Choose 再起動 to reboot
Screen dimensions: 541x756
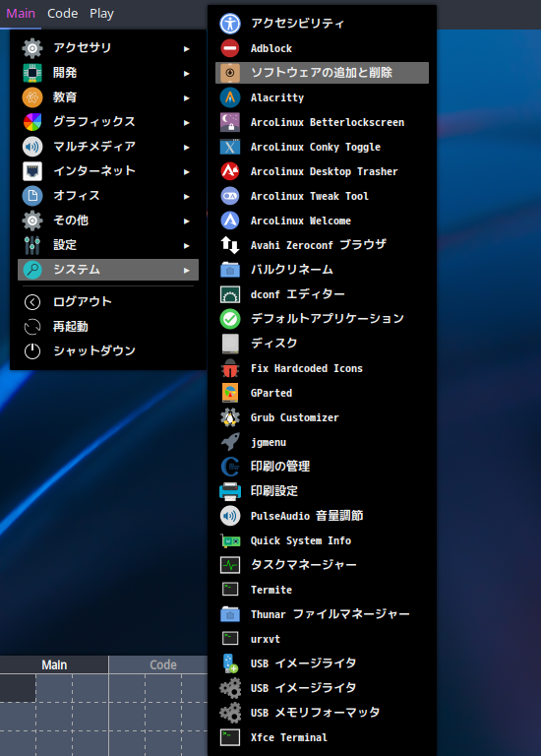pos(108,327)
